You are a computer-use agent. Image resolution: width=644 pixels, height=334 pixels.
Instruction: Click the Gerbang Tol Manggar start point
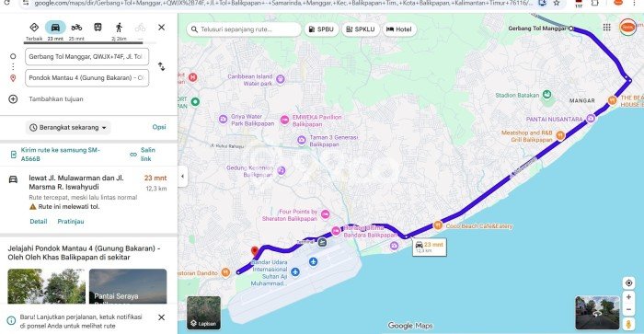[571, 29]
